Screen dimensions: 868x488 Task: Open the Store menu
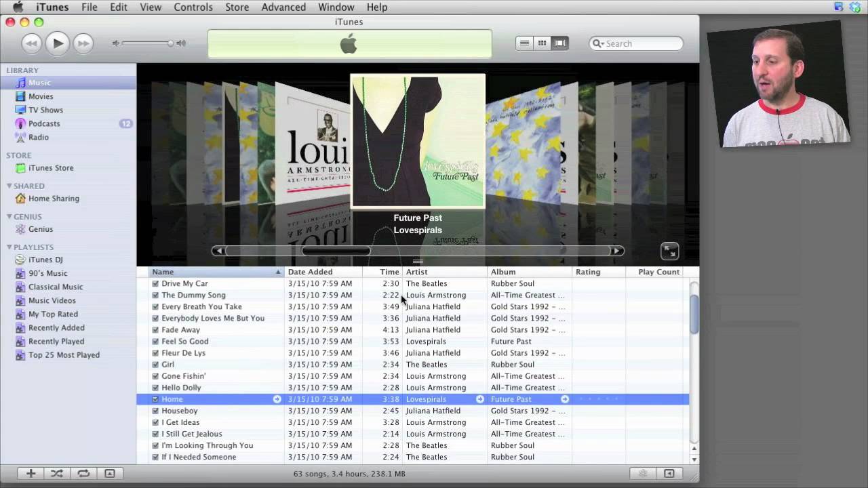click(x=237, y=7)
